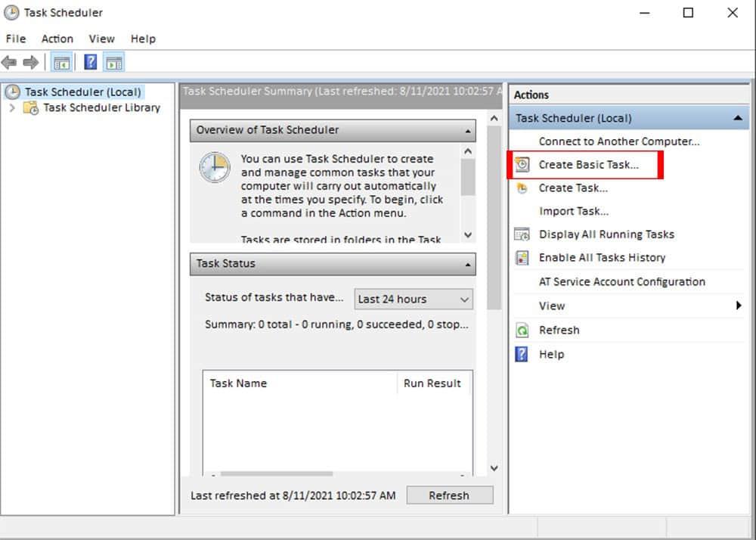Collapse Task Scheduler (Local) actions group

pos(738,118)
